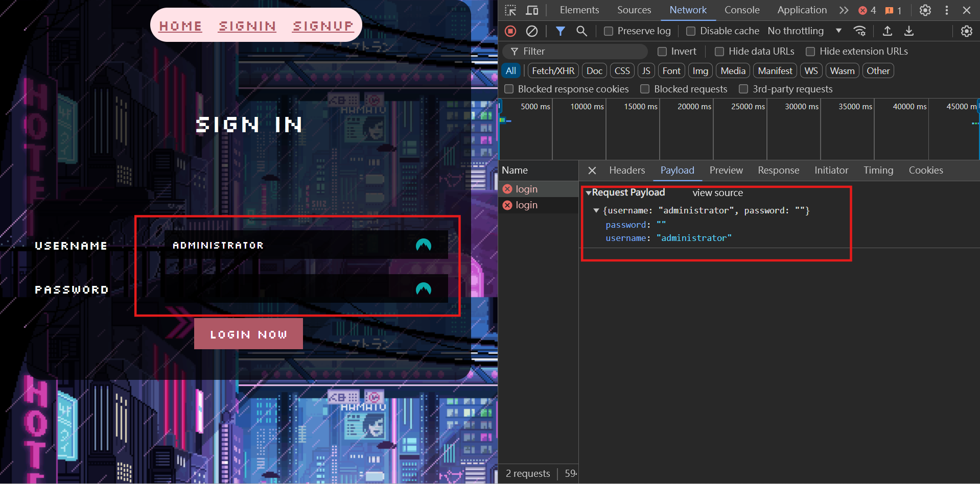This screenshot has height=484, width=980.
Task: Select the first failed login request
Action: tap(538, 189)
